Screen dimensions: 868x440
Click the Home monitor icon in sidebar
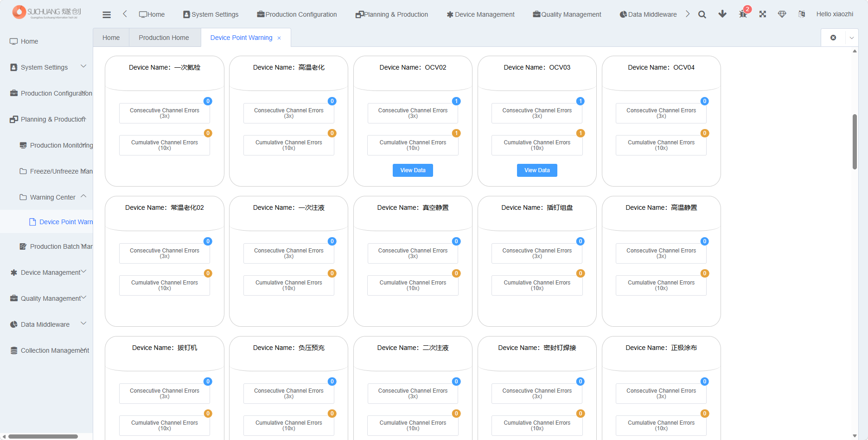pos(14,41)
